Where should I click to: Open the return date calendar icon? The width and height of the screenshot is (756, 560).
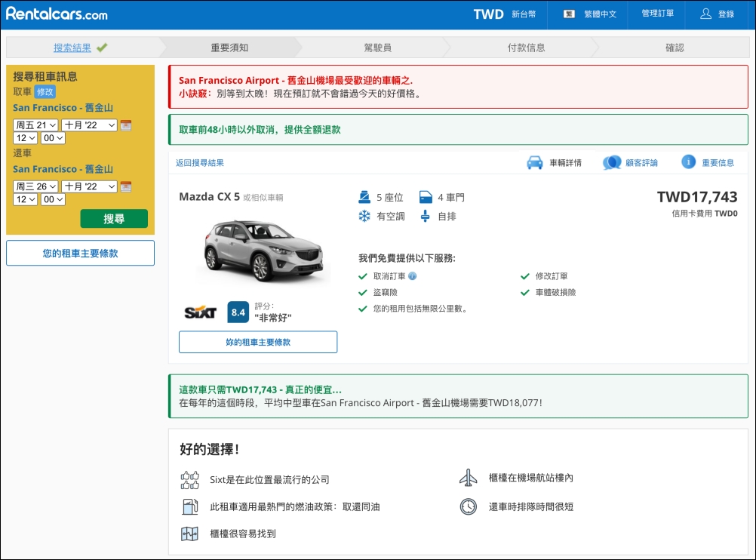tap(126, 186)
